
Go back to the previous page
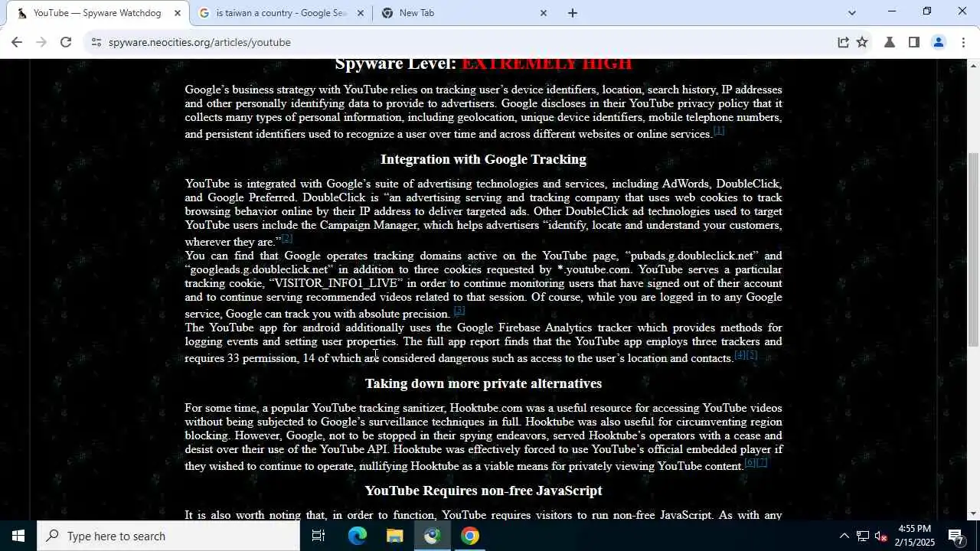(17, 42)
